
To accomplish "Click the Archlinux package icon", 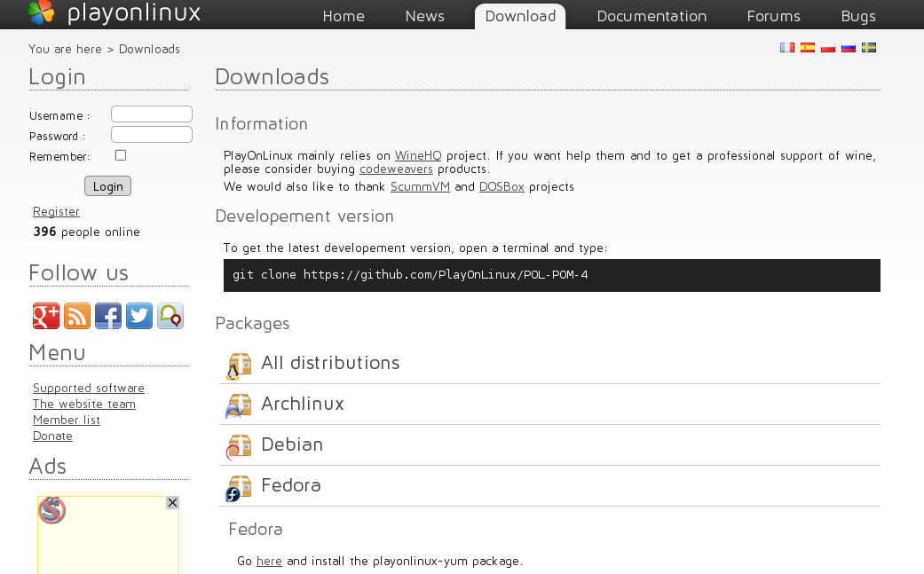I will [239, 406].
